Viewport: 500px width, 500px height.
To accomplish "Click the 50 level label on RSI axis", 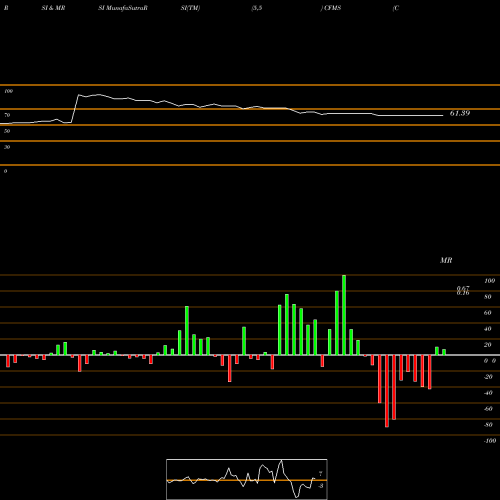I will tap(7, 131).
